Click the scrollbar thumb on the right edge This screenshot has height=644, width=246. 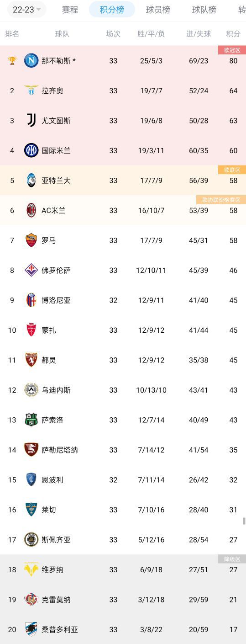244,521
